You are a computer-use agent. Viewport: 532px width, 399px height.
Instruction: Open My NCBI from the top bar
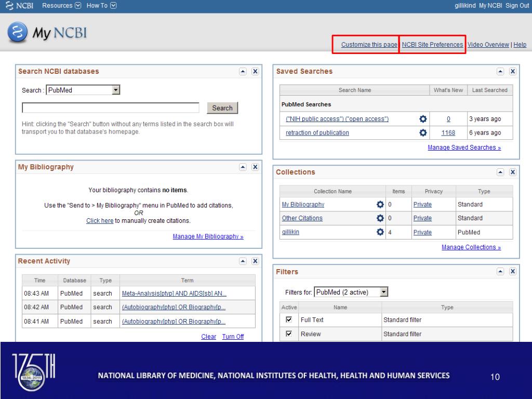pos(490,5)
